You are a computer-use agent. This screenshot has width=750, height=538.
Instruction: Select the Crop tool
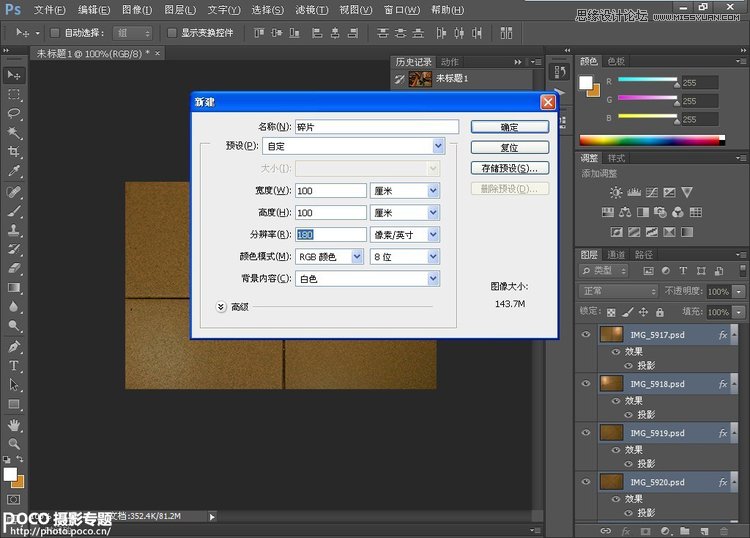click(14, 152)
